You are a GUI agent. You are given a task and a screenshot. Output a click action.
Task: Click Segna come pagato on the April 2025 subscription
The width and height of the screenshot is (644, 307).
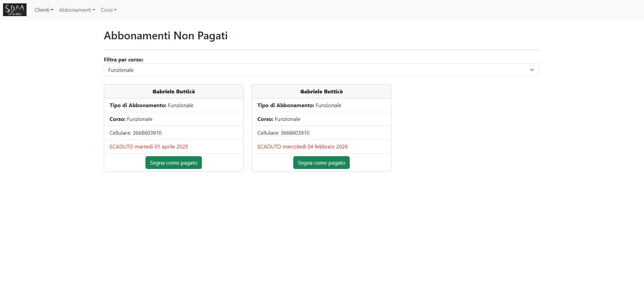coord(173,163)
